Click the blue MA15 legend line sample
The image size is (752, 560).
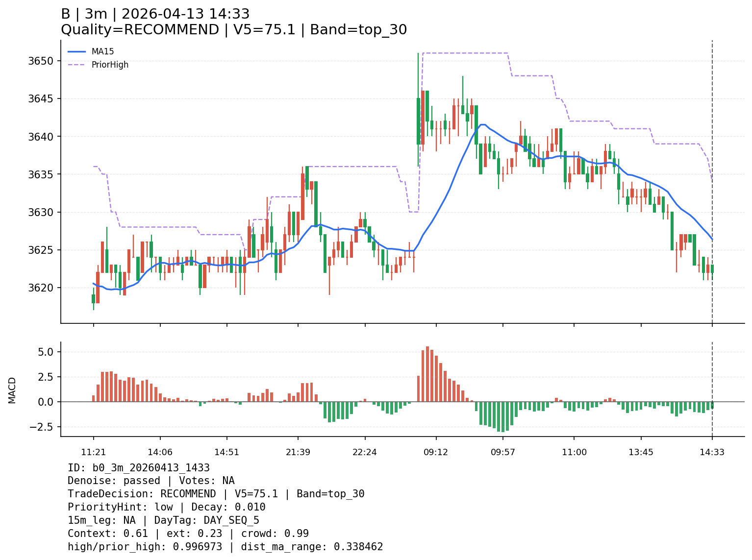(76, 51)
